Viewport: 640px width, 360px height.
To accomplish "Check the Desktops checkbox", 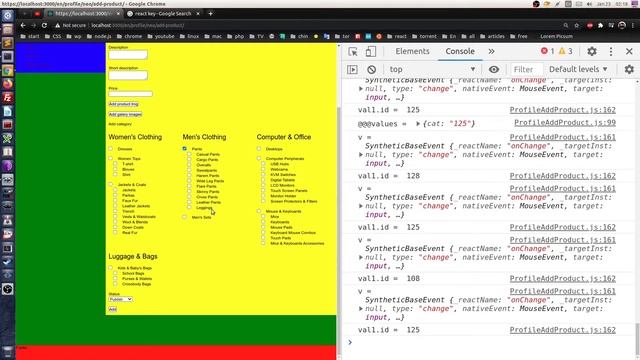I will tap(259, 149).
